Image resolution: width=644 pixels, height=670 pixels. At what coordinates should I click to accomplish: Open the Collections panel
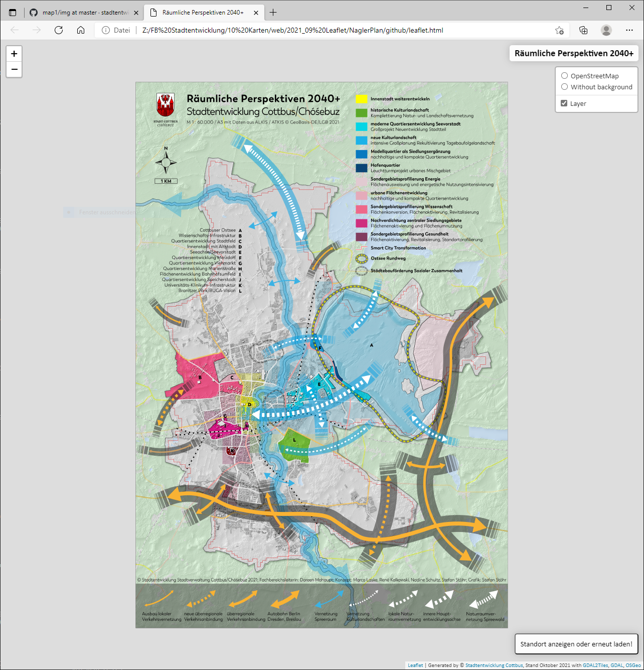coord(583,30)
